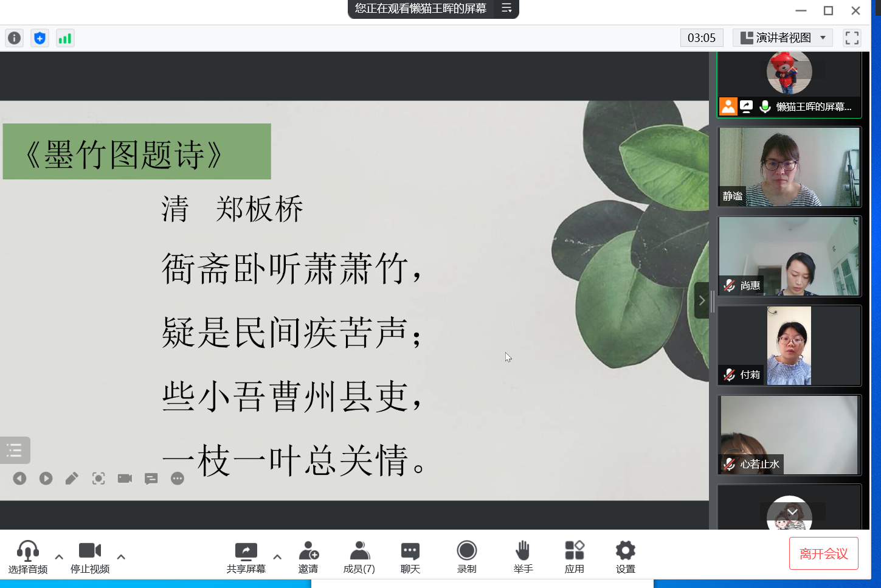
Task: Open the subtitles/comment icon on the slide toolbar
Action: pos(151,479)
